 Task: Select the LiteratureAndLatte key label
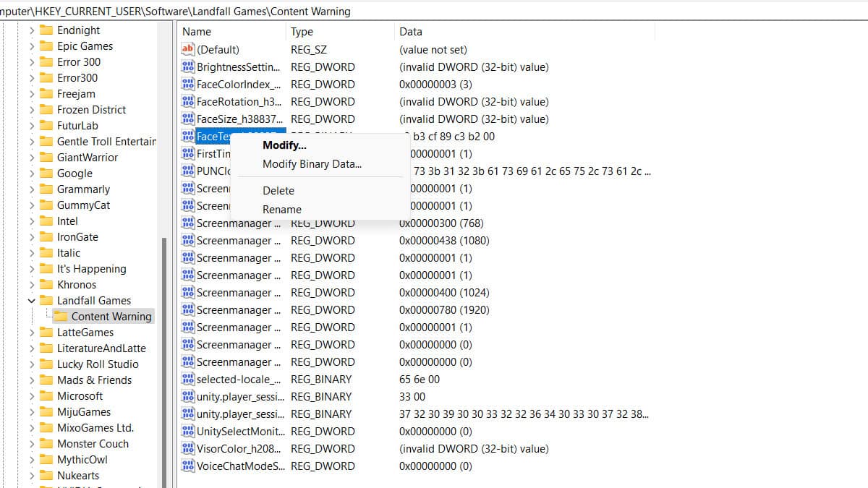[101, 348]
